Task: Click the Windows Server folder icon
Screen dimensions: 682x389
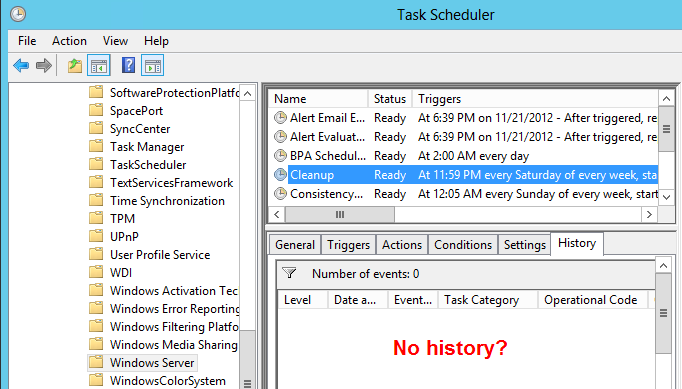Action: (96, 362)
